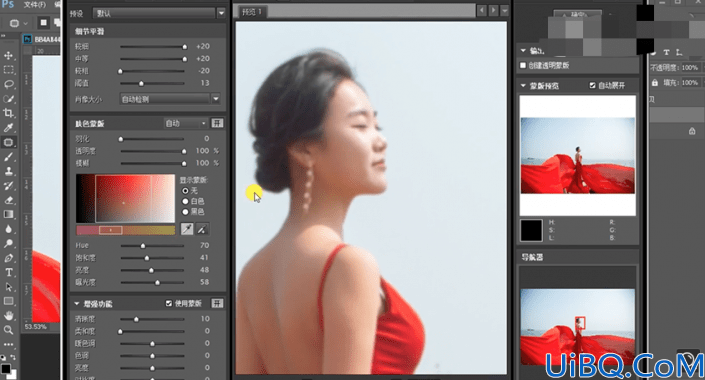Select the Dodge tool
705x380 pixels.
(8, 243)
